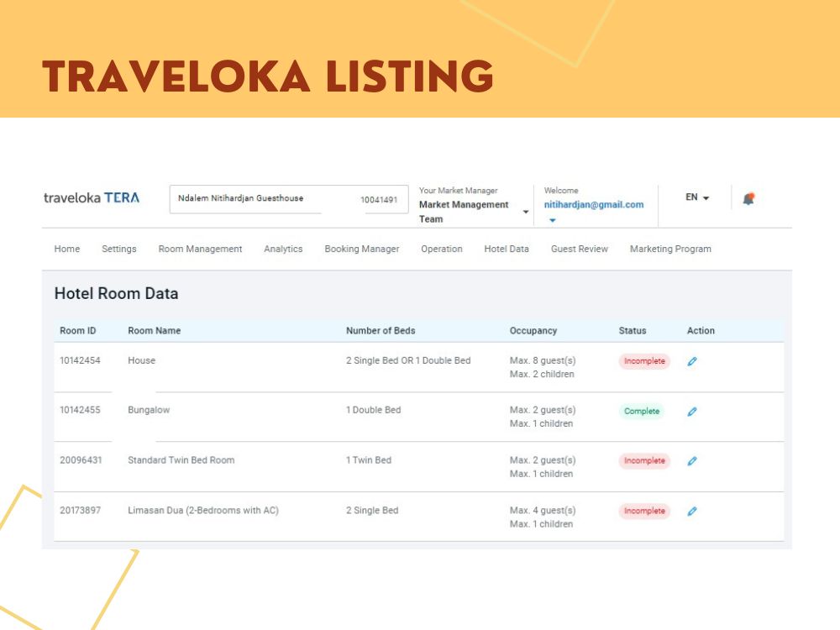
Task: Click the Number of Beds column header
Action: coord(381,330)
